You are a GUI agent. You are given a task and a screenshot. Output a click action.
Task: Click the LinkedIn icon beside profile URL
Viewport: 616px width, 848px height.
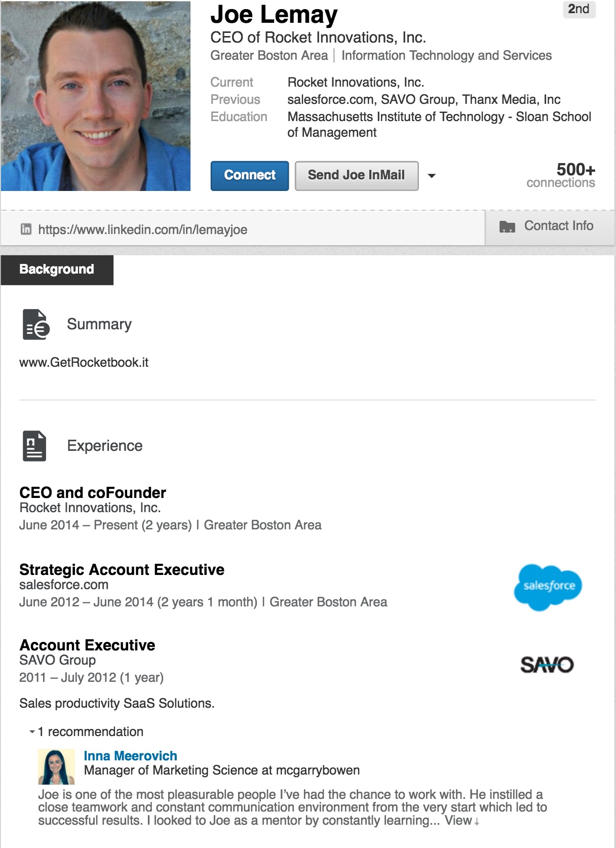point(26,229)
